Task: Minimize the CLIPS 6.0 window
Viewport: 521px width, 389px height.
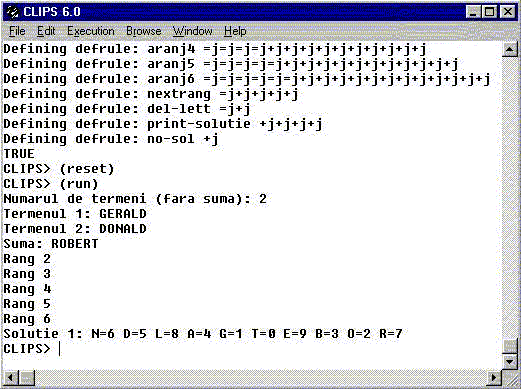Action: point(473,12)
